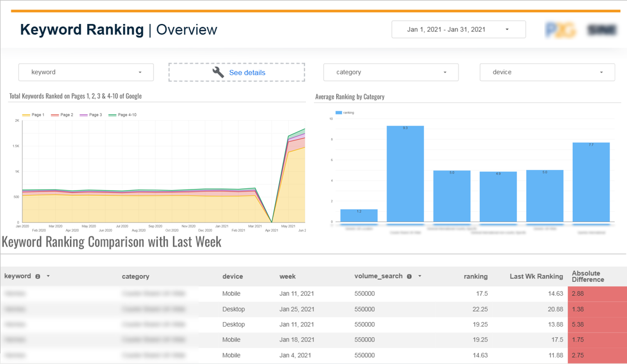Open the keyword filter dropdown
Viewport: 627px width, 364px height.
click(x=87, y=72)
